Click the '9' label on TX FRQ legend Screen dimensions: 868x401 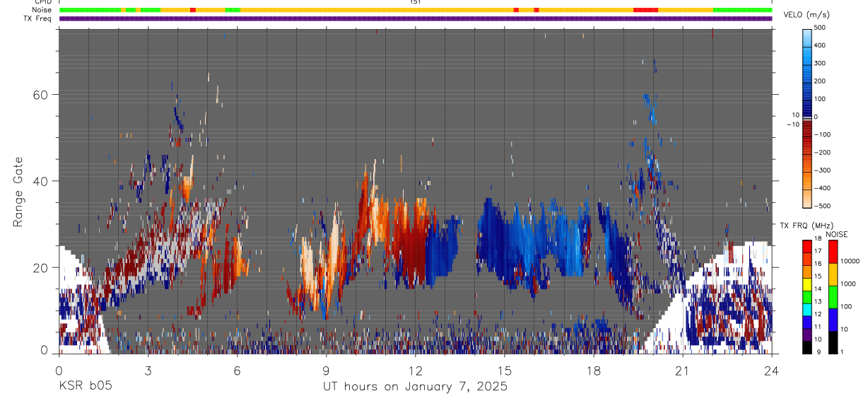pyautogui.click(x=819, y=352)
